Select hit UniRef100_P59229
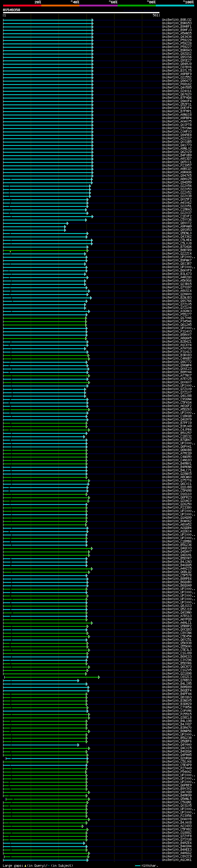 coord(177,40)
